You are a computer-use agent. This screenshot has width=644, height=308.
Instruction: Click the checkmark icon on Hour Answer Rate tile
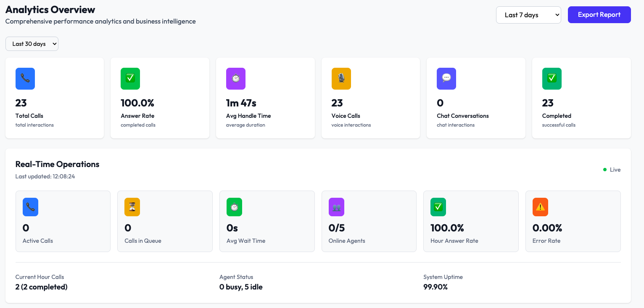pyautogui.click(x=438, y=207)
